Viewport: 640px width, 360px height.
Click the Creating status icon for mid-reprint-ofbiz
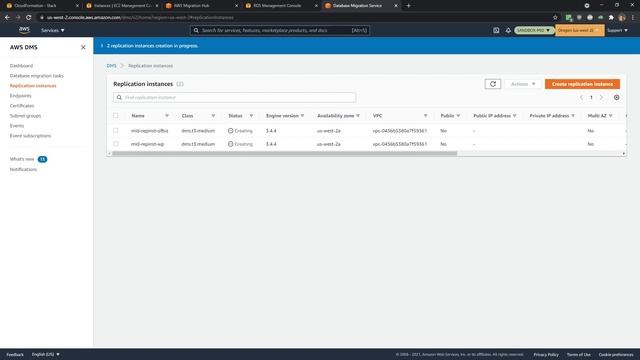click(x=231, y=131)
